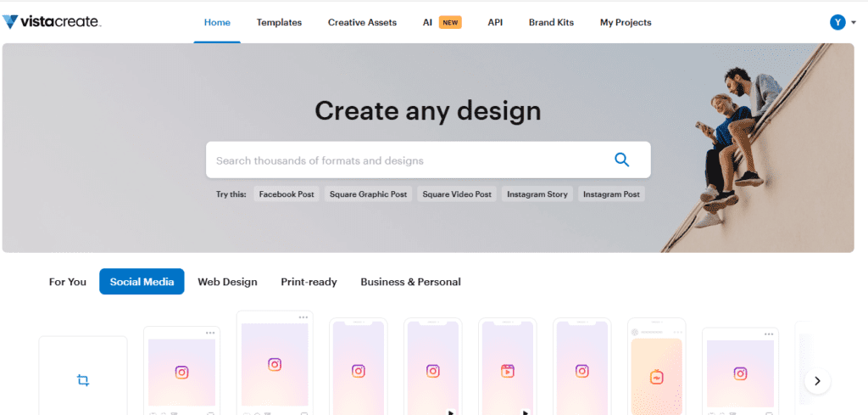The height and width of the screenshot is (415, 868).
Task: Open Creative Assets in the navigation
Action: tap(362, 23)
